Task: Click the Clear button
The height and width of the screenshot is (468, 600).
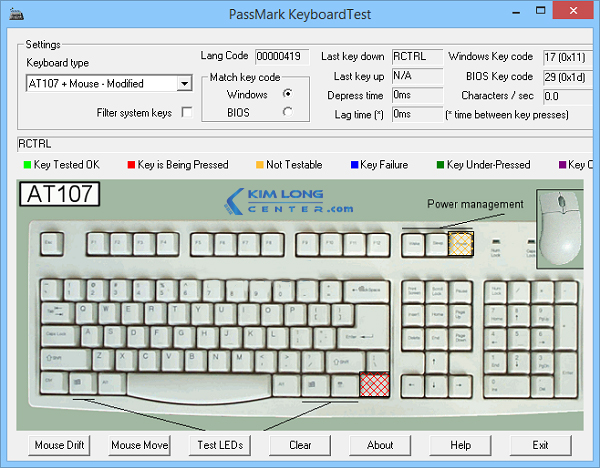Action: click(300, 445)
